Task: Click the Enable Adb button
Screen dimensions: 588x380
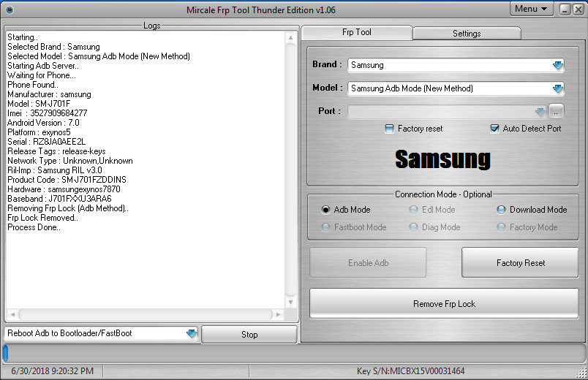Action: pyautogui.click(x=369, y=262)
